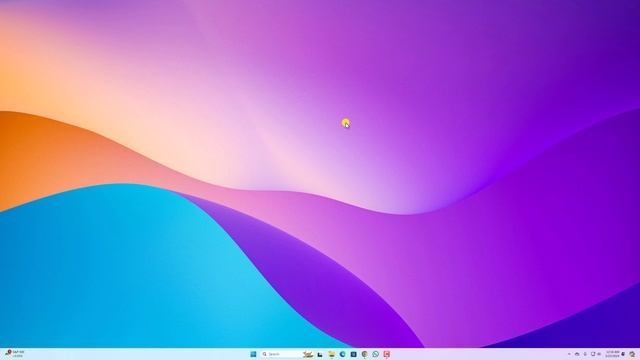This screenshot has height=360, width=640.
Task: Show hidden system tray icons
Action: pos(569,354)
